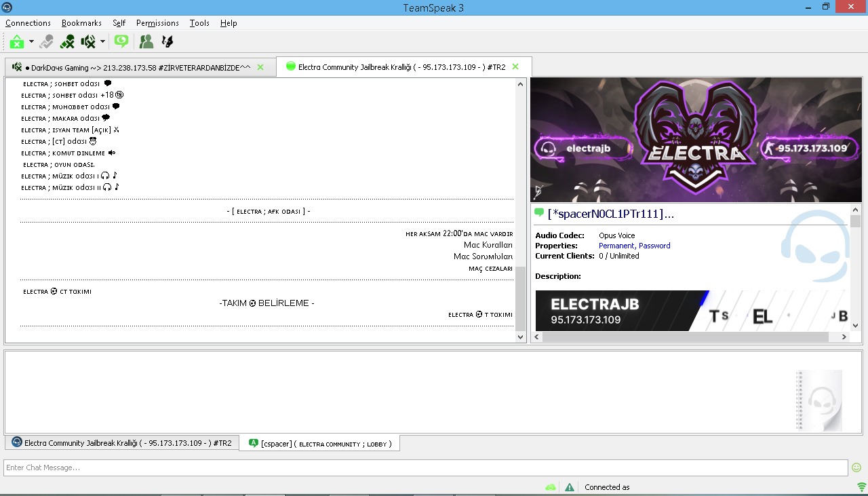
Task: Click the Opus Voice codec value
Action: coord(617,235)
